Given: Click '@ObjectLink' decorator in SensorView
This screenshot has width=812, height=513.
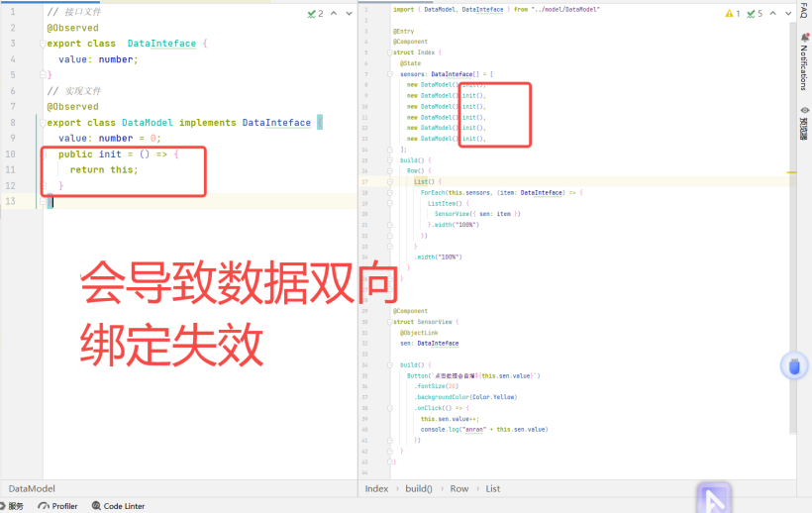Looking at the screenshot, I should pyautogui.click(x=419, y=333).
